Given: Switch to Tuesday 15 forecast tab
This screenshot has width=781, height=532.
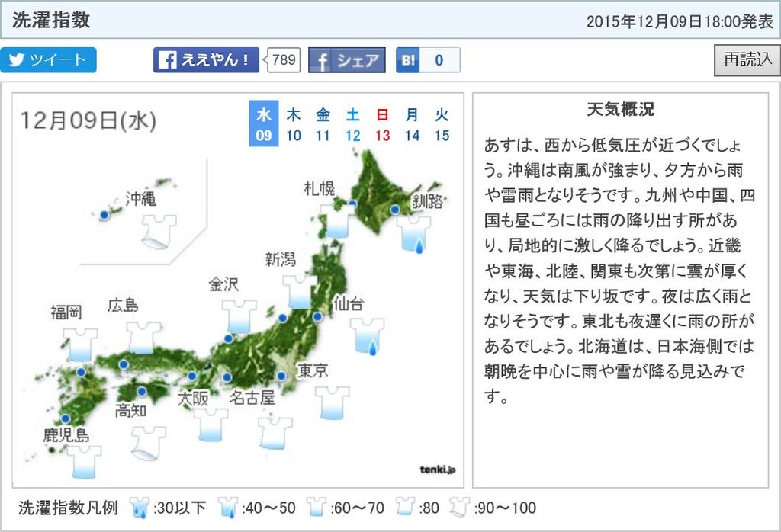Looking at the screenshot, I should pos(442,125).
